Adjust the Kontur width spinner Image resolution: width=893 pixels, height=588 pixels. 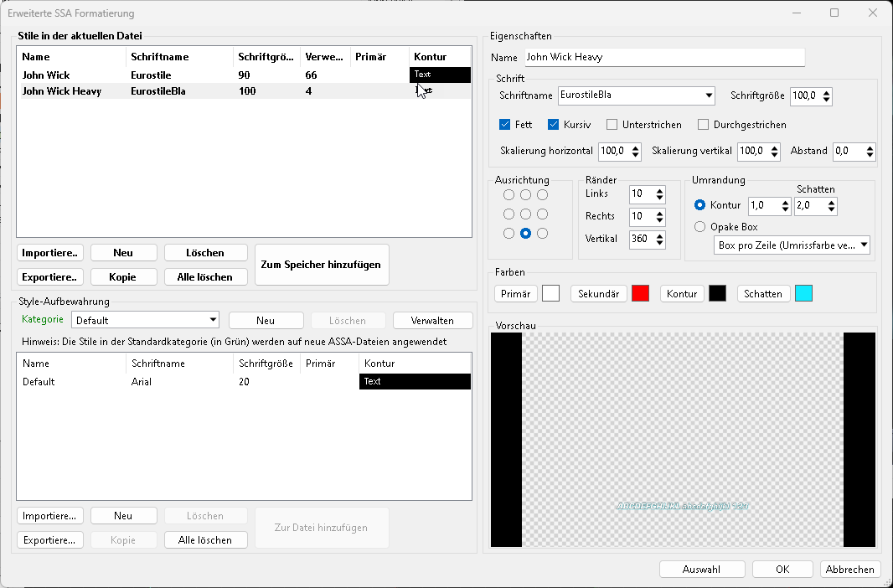point(786,206)
